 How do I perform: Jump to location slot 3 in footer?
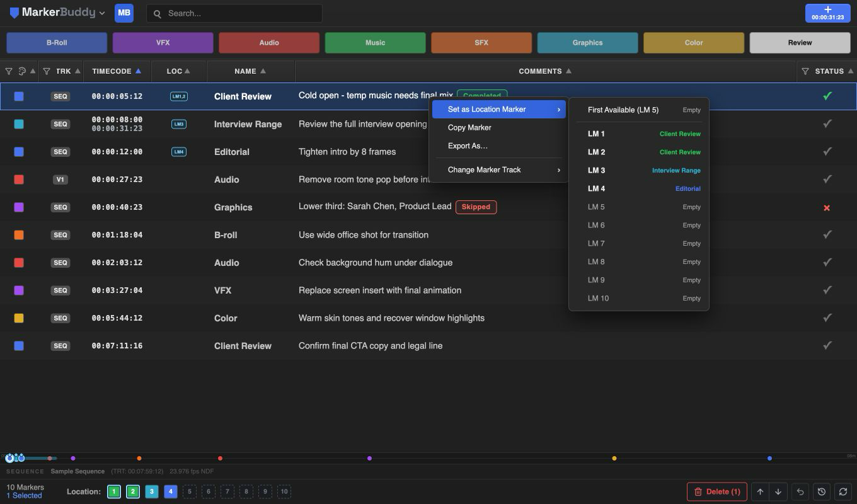click(152, 492)
